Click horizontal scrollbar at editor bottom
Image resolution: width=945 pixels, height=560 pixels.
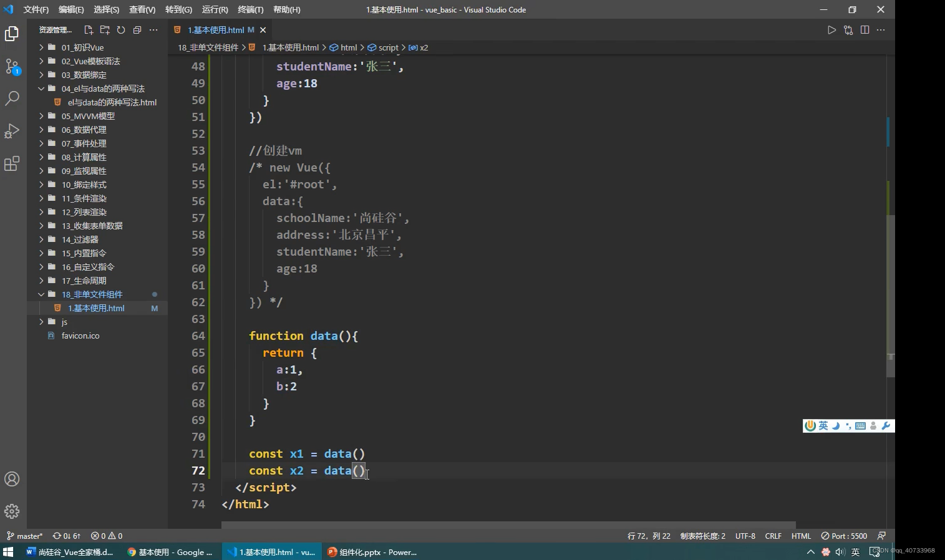pos(508,525)
